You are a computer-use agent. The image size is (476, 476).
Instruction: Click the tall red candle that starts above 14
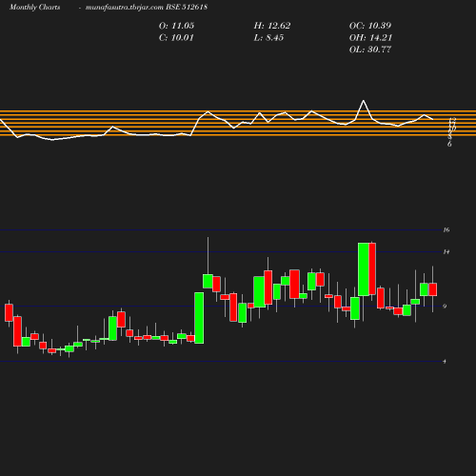click(x=372, y=269)
